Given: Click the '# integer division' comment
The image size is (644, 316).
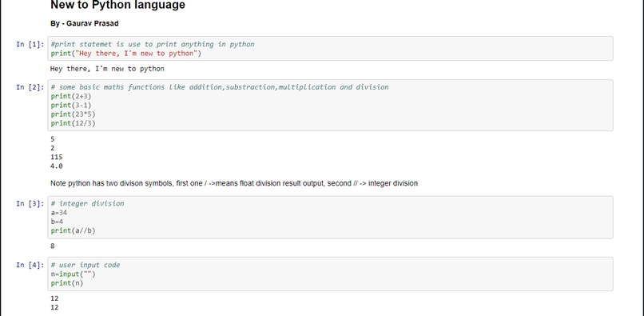Looking at the screenshot, I should click(x=87, y=203).
